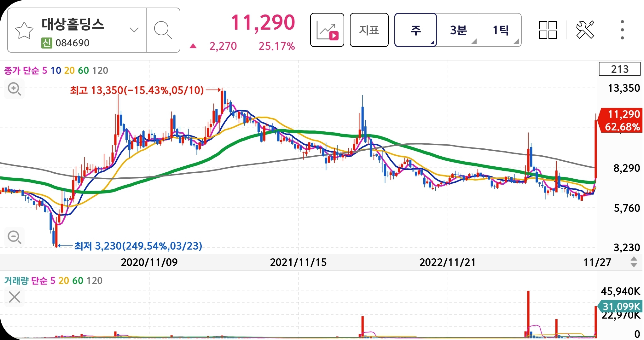Click the 5,760 price axis label
The height and width of the screenshot is (340, 644).
click(x=627, y=208)
